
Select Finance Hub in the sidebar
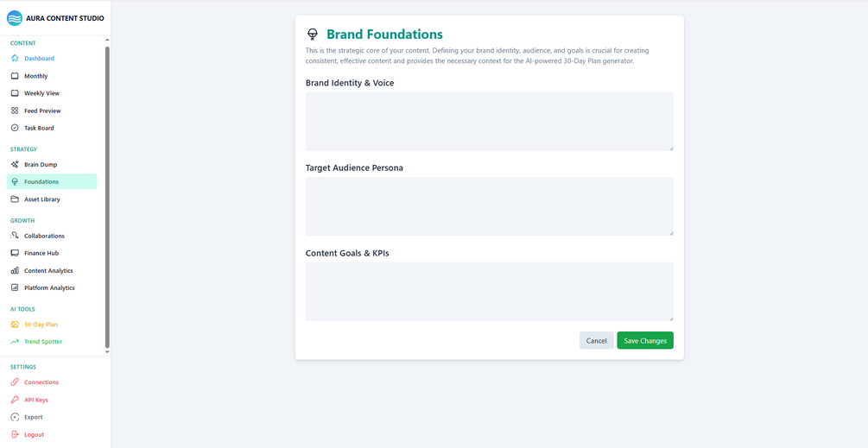coord(41,253)
